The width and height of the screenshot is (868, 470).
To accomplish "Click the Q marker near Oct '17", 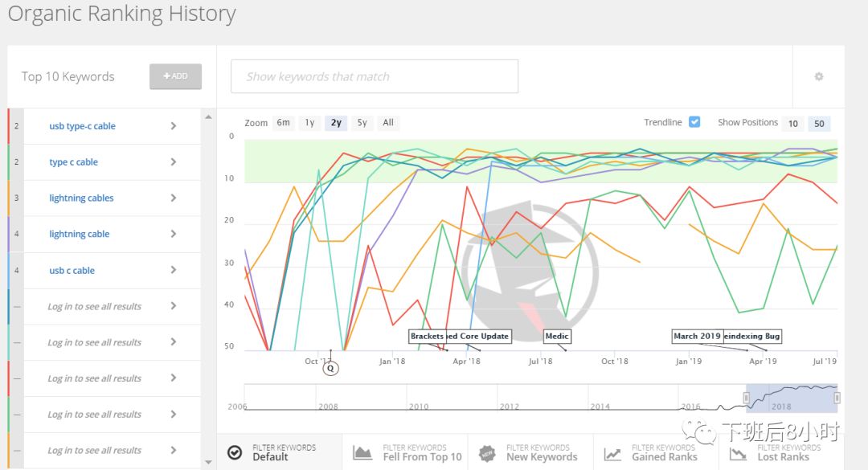I will 330,368.
